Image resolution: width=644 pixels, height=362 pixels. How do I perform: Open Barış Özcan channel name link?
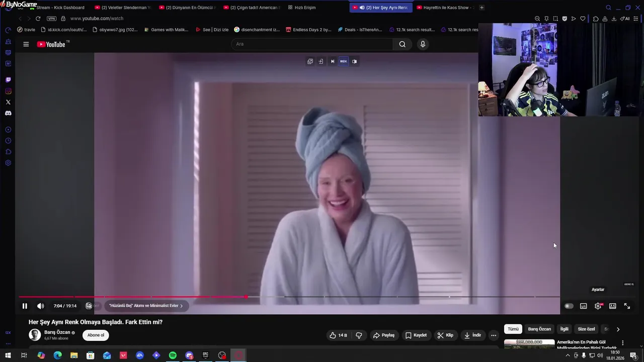pyautogui.click(x=57, y=332)
